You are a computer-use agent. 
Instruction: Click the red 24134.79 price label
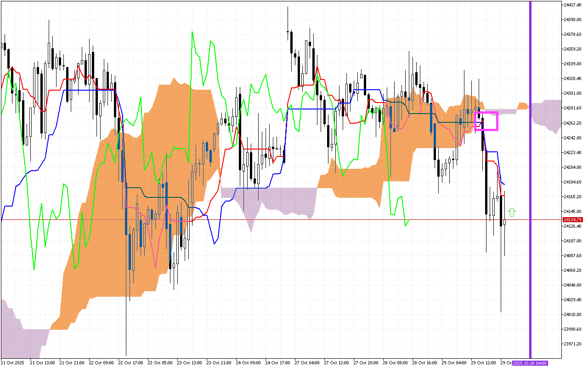(x=572, y=220)
